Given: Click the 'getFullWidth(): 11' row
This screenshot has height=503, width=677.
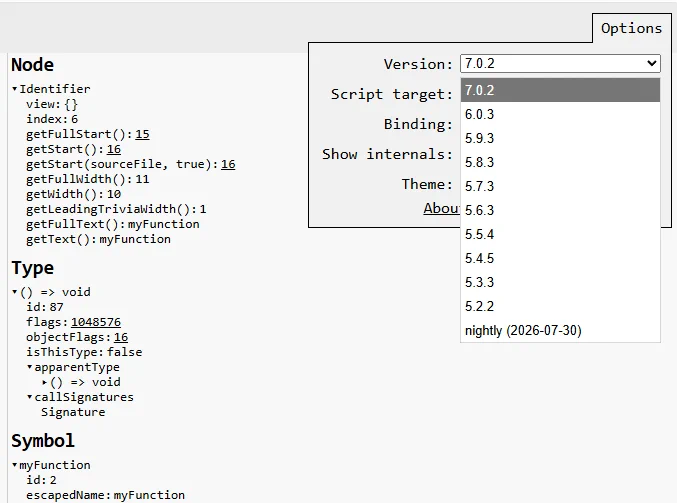Looking at the screenshot, I should (88, 179).
